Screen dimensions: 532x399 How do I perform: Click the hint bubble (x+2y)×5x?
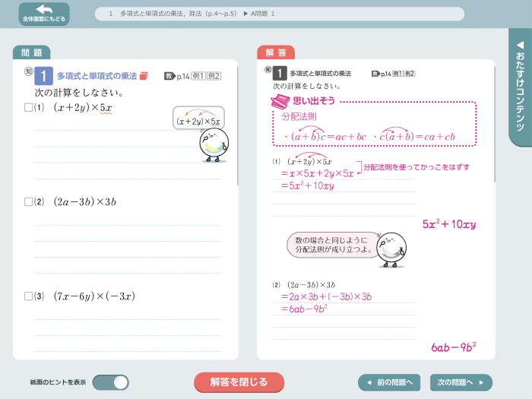click(x=198, y=118)
